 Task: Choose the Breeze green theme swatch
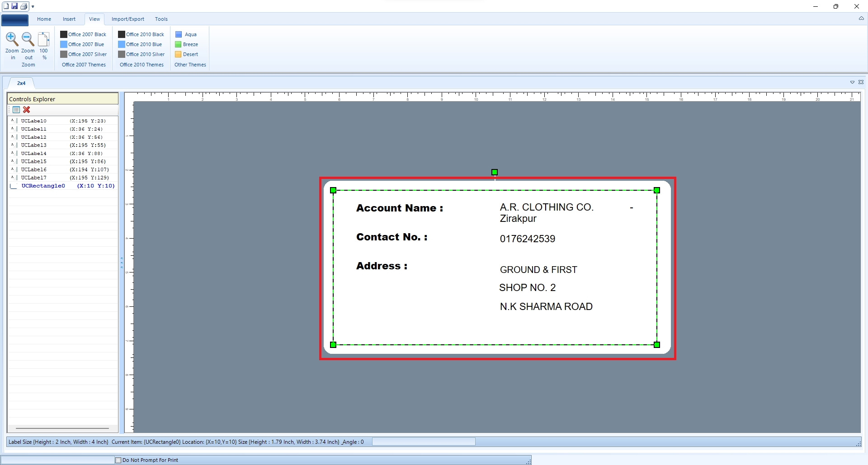pyautogui.click(x=187, y=44)
